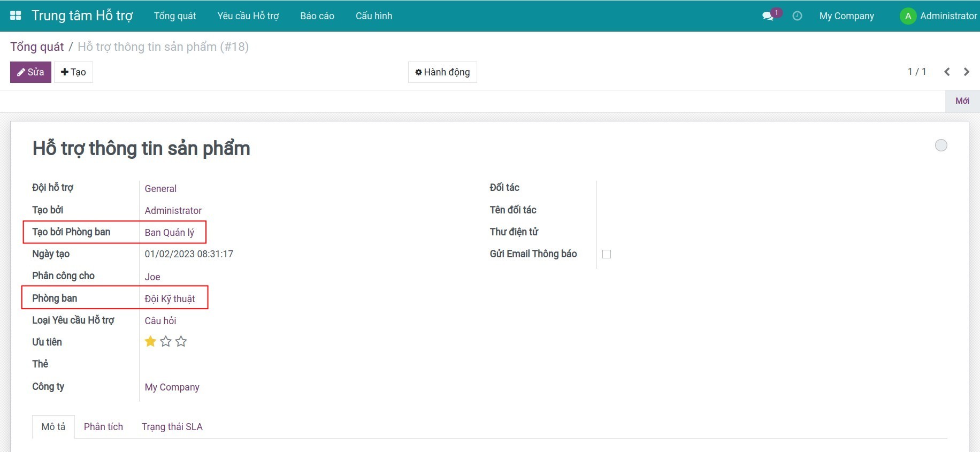Open the Hành động dropdown
Viewport: 980px width, 452px height.
coord(442,72)
